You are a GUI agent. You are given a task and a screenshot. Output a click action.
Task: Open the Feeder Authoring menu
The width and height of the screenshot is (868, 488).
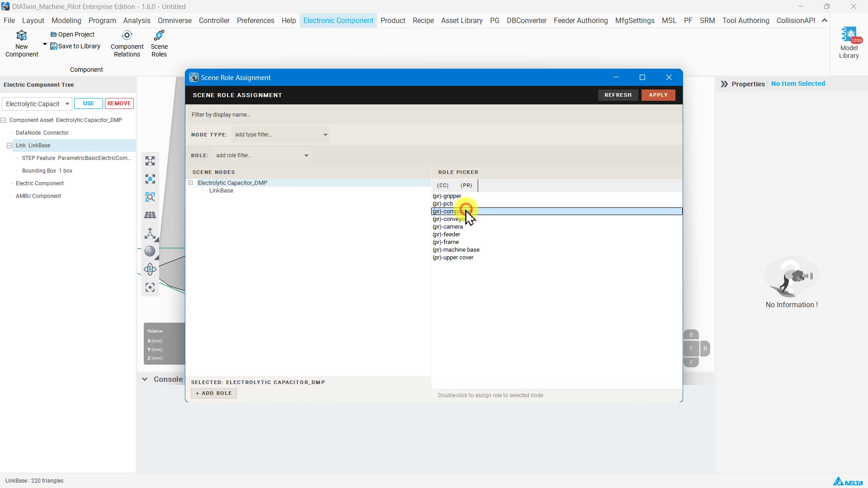[x=580, y=21]
